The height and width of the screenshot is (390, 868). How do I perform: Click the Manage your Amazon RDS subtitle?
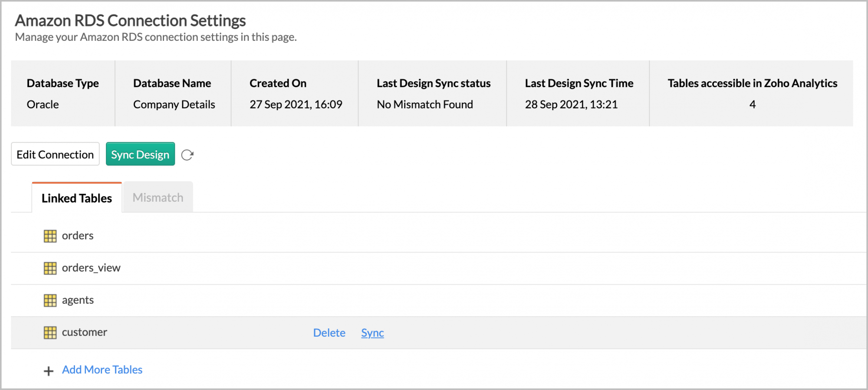(156, 37)
